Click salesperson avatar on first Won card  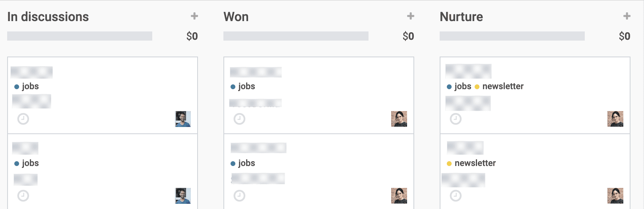399,119
